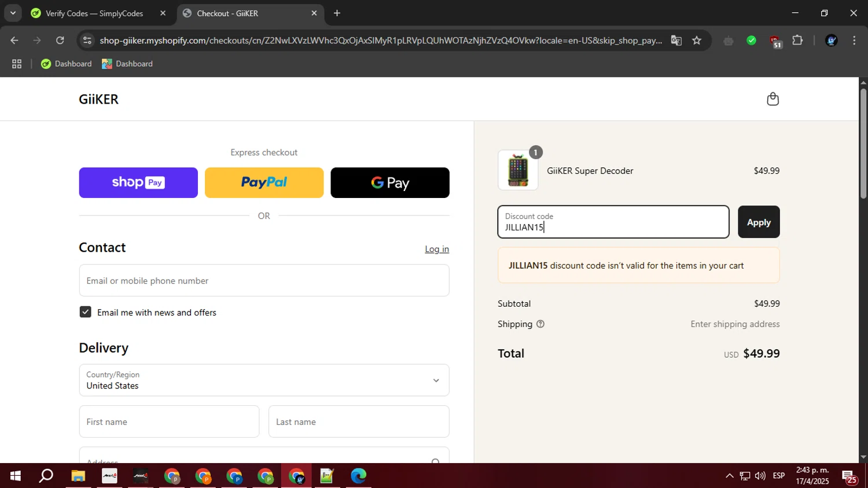Open the tab search dropdown arrow
Screen dimensions: 868x488
point(12,13)
